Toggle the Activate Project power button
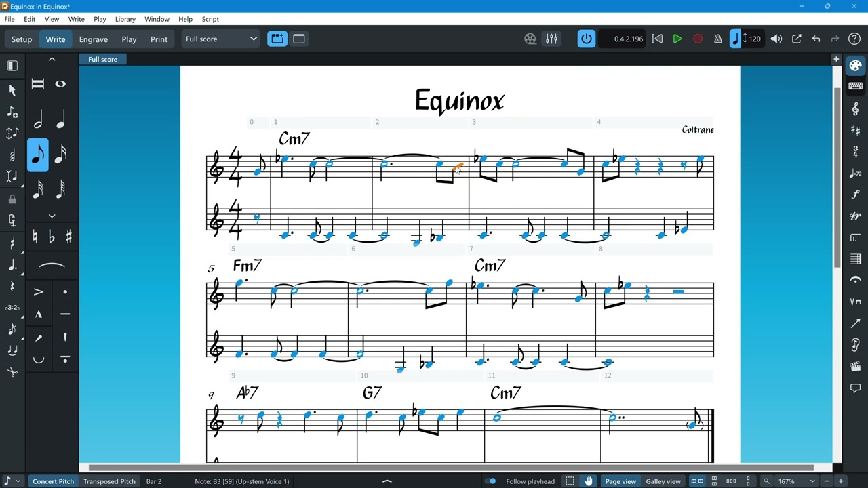The height and width of the screenshot is (488, 868). [586, 39]
